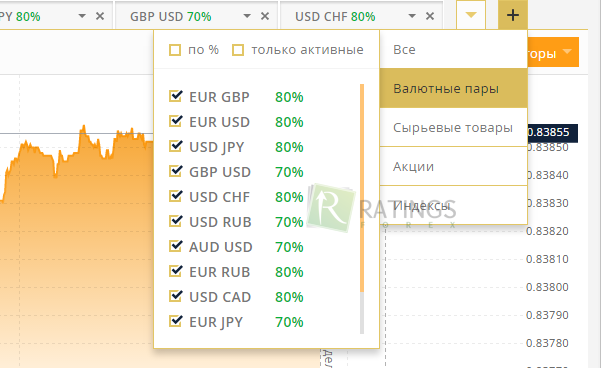
Task: Open the yellow arrow asset list dropdown
Action: (471, 15)
